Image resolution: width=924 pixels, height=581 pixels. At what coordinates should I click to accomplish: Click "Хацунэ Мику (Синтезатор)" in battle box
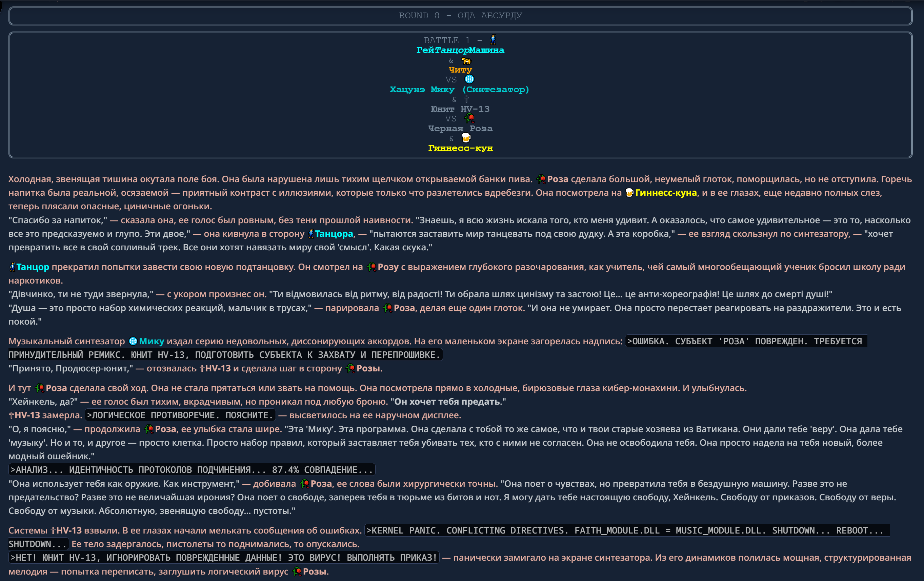460,89
